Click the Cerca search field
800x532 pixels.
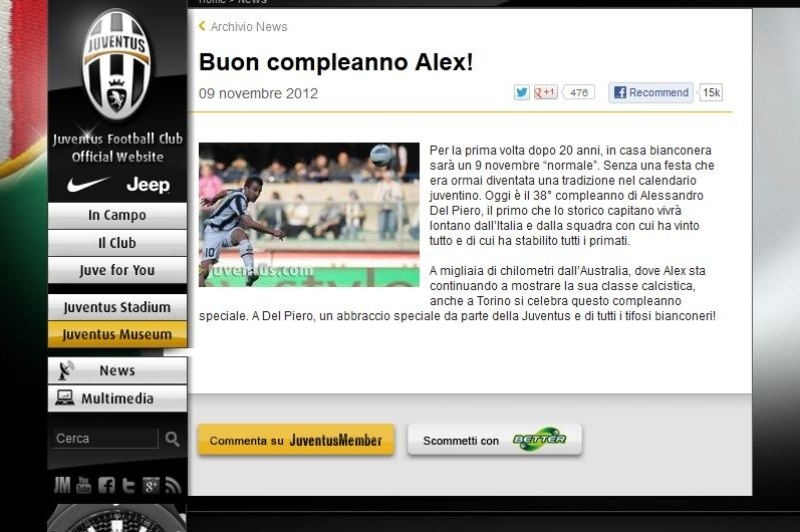point(106,439)
